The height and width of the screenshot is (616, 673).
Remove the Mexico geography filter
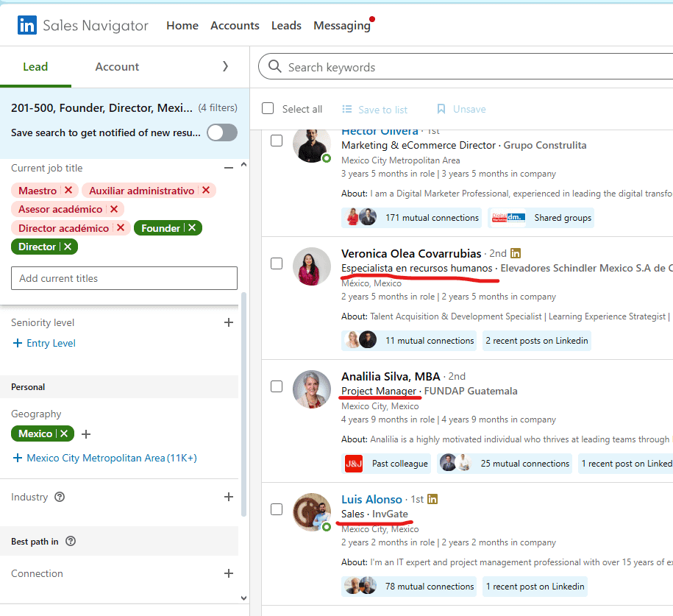(x=64, y=433)
